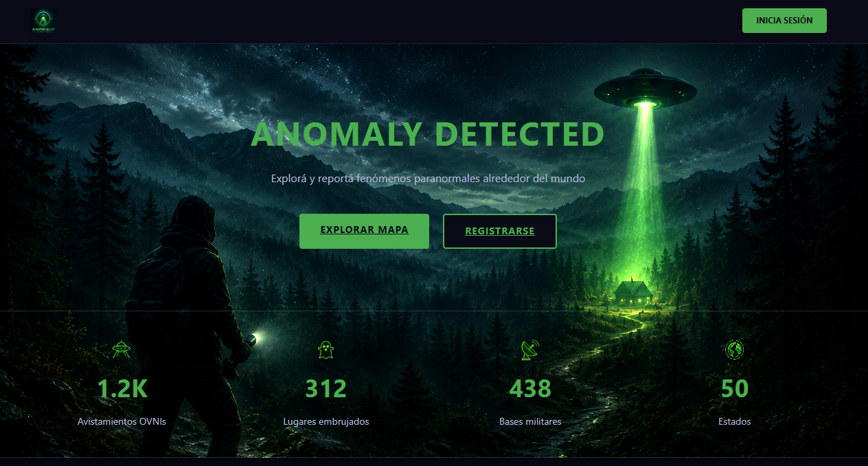Click the 438 statistic value
Viewport: 868px width, 466px height.
(530, 388)
